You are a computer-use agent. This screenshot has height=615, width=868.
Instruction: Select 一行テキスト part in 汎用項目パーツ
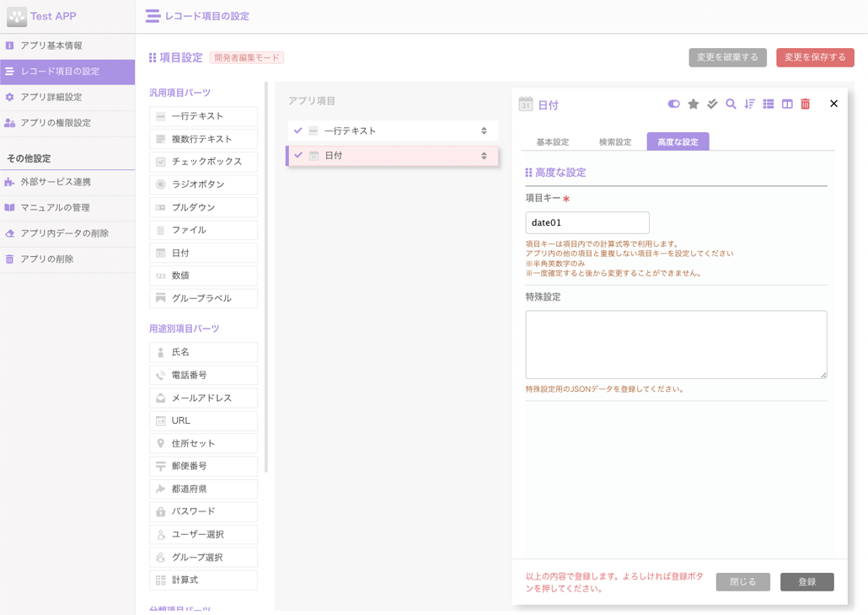[203, 116]
